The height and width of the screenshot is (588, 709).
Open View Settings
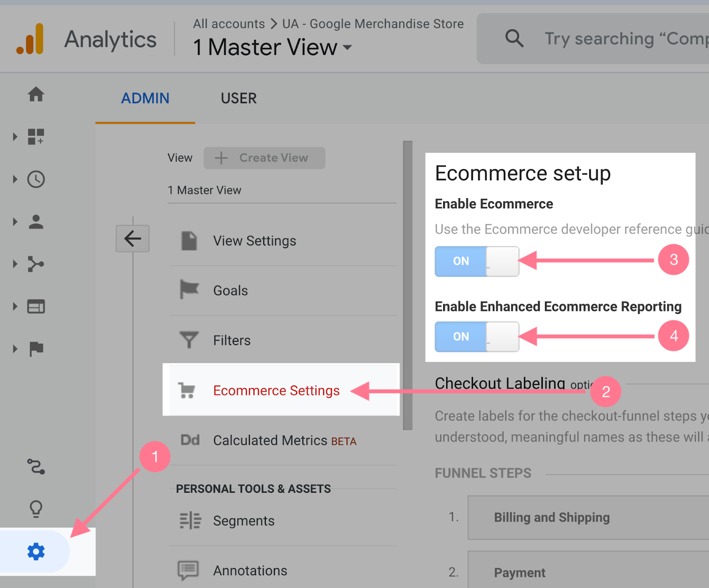(254, 241)
